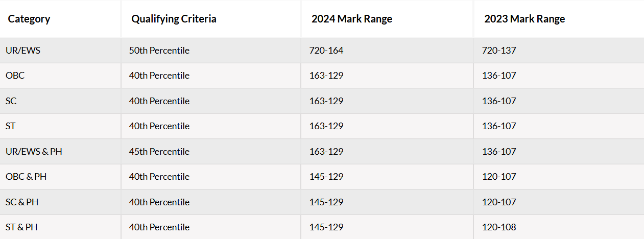644x239 pixels.
Task: Select the OBC category cell
Action: 15,76
